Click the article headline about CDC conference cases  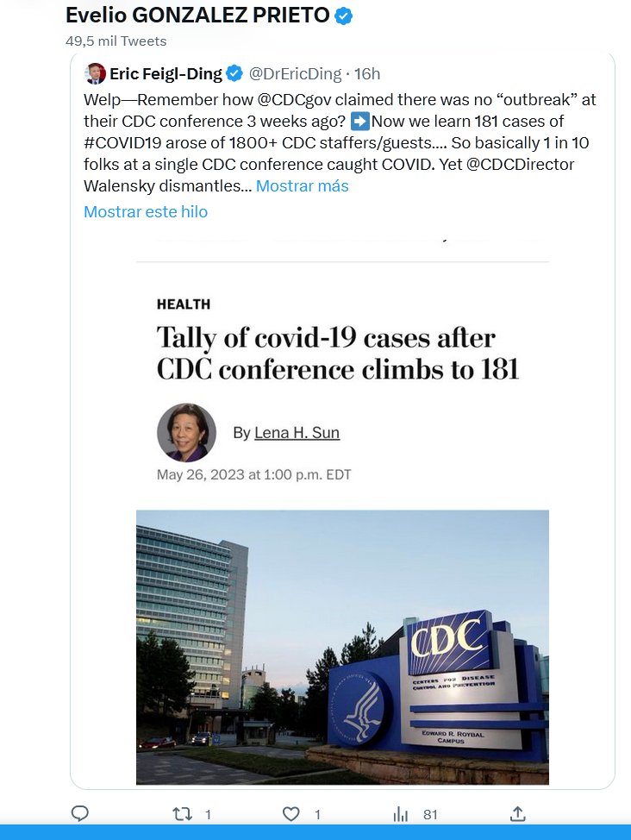(337, 354)
